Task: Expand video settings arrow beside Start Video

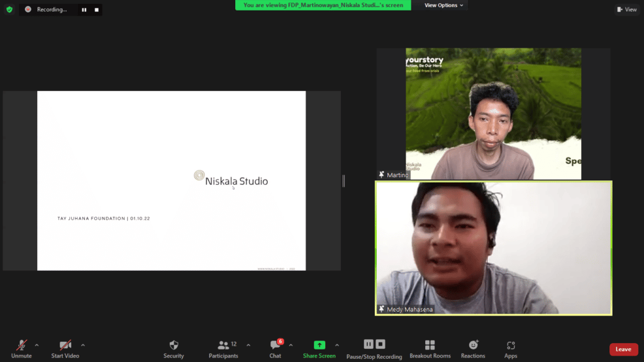Action: pos(83,345)
